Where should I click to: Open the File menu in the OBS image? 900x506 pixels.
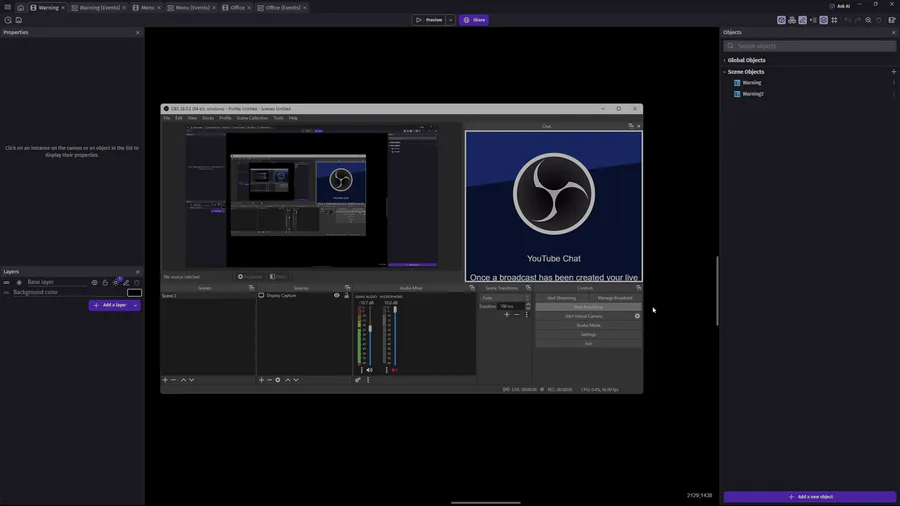pos(166,118)
